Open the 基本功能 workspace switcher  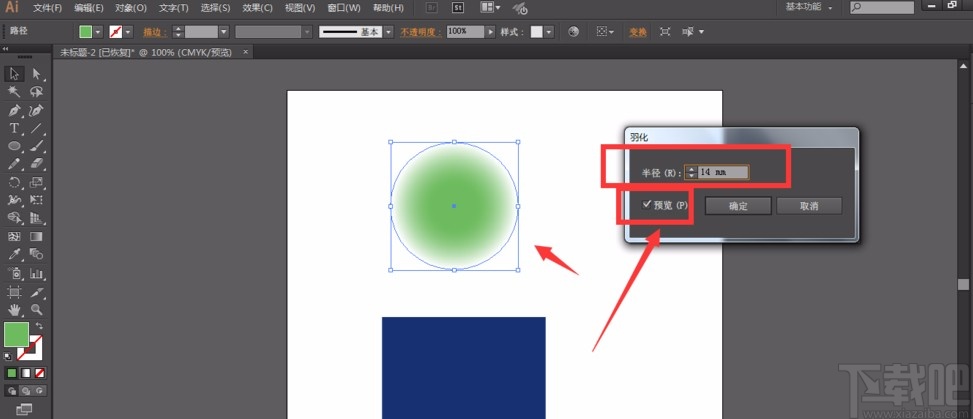pyautogui.click(x=808, y=7)
